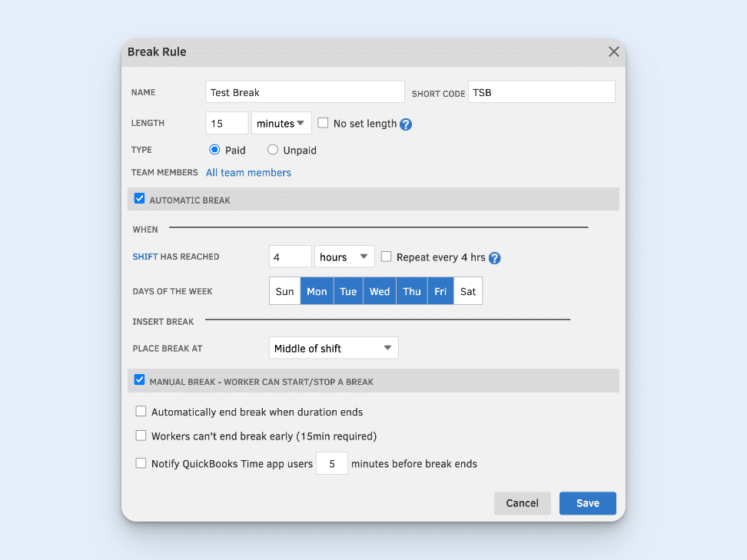This screenshot has width=747, height=560.
Task: Cancel the break rule changes
Action: pyautogui.click(x=522, y=503)
